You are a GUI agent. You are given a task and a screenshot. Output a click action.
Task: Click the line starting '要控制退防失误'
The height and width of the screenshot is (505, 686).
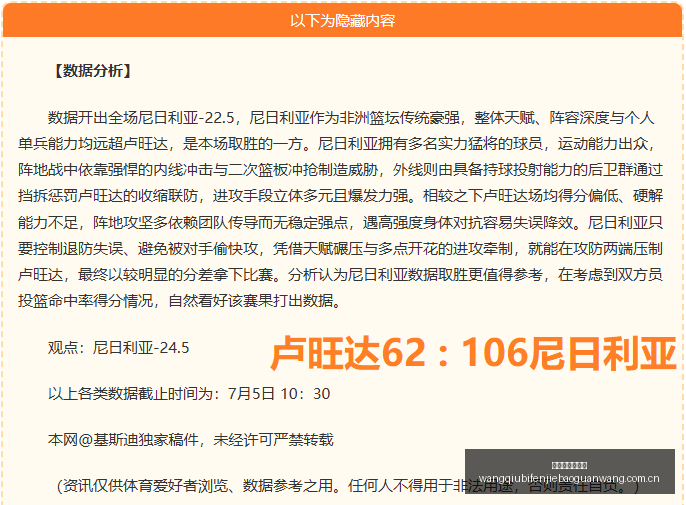pos(340,249)
